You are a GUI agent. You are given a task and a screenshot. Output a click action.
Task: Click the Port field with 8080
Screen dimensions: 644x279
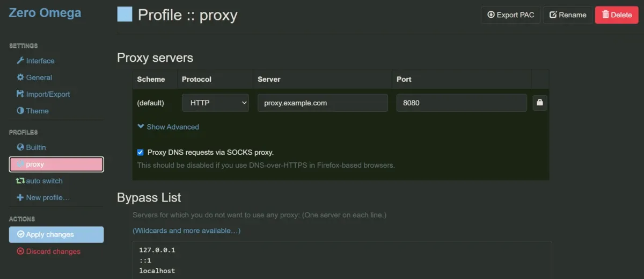pyautogui.click(x=462, y=103)
